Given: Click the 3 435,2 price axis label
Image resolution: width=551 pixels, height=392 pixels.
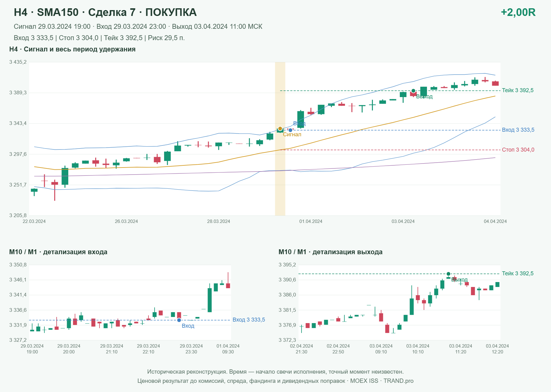Looking at the screenshot, I should pos(18,62).
